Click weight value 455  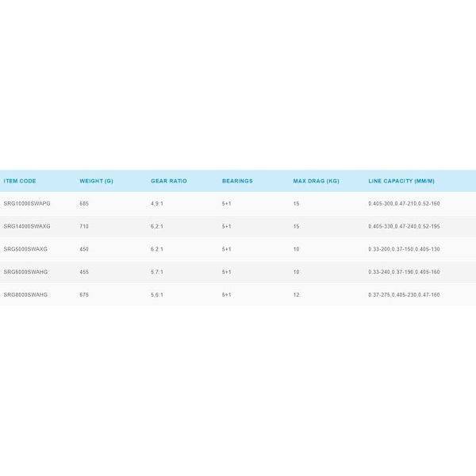coord(84,271)
